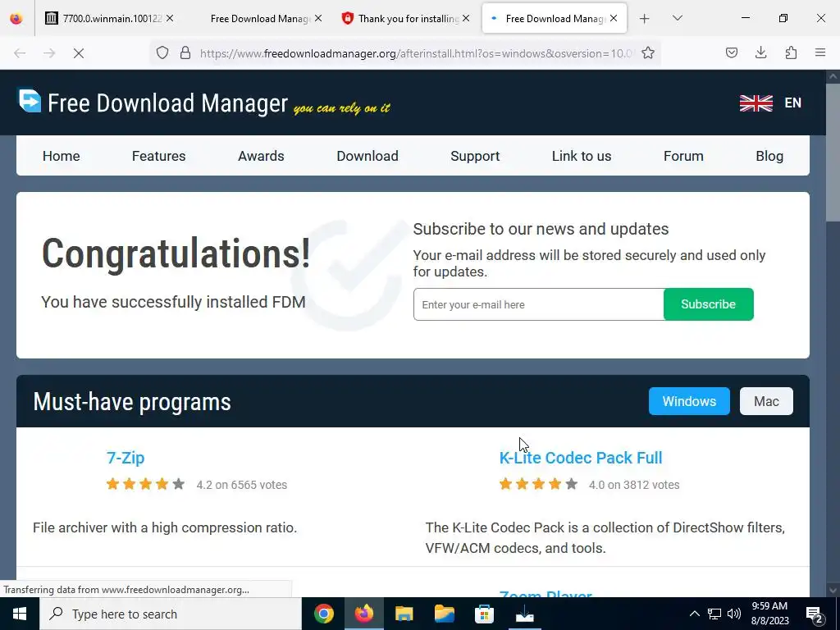Open the Awards menu item
840x630 pixels.
coord(261,156)
